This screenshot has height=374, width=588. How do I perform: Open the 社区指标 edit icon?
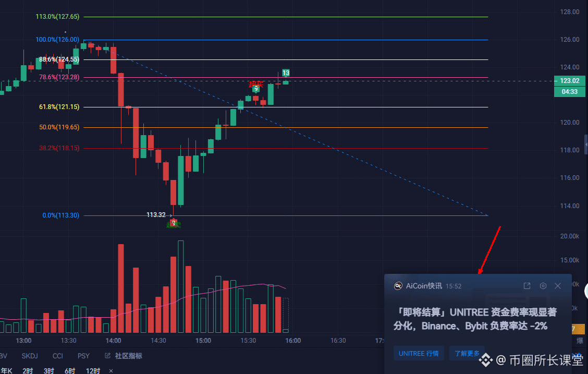tap(107, 355)
